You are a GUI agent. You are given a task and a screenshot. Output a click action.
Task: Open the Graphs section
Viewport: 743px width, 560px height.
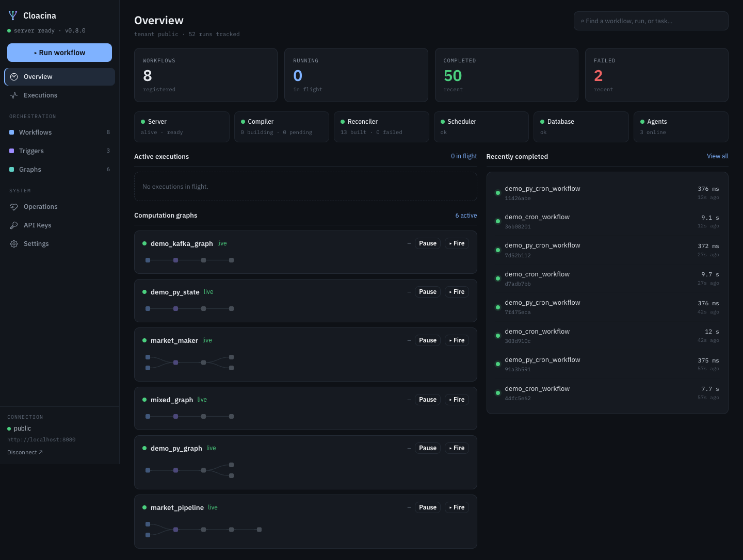(x=59, y=170)
